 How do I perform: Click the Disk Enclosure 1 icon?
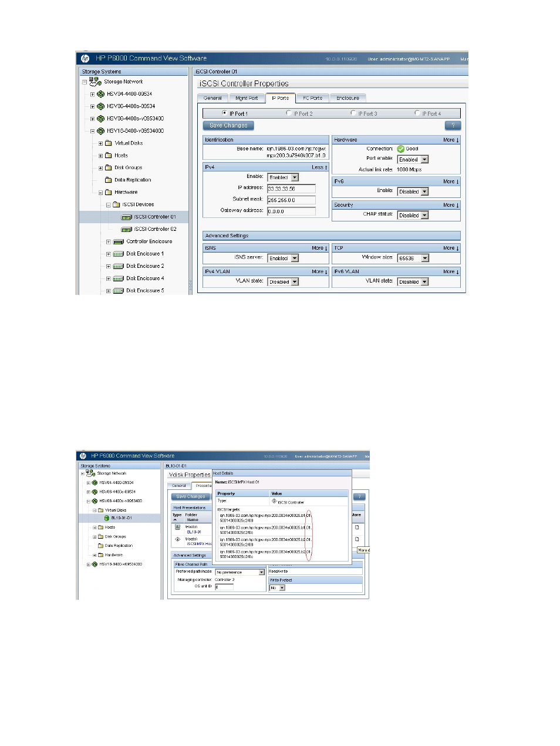pos(119,254)
